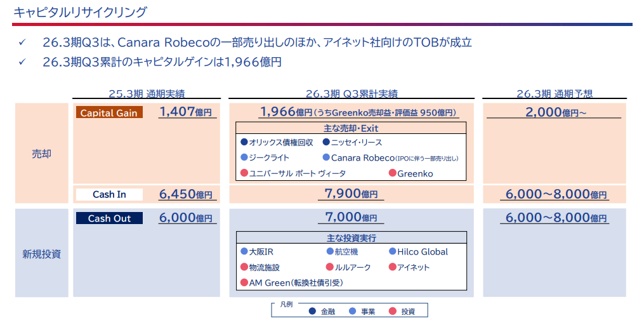
Task: Click the ジークライト entry
Action: 269,158
